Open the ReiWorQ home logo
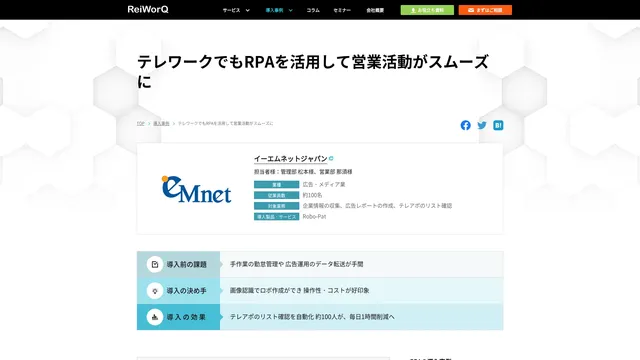This screenshot has height=360, width=640. point(148,9)
